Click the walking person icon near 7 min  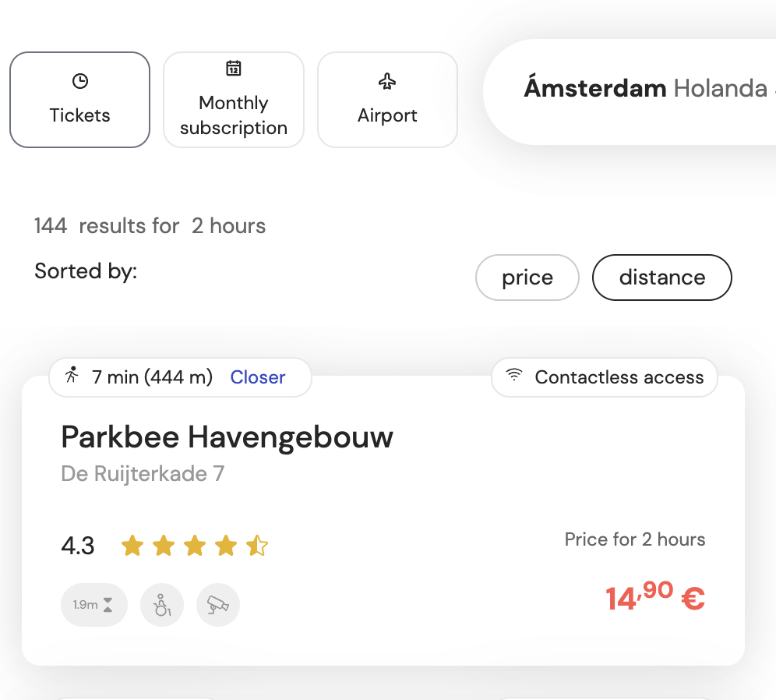pyautogui.click(x=72, y=377)
